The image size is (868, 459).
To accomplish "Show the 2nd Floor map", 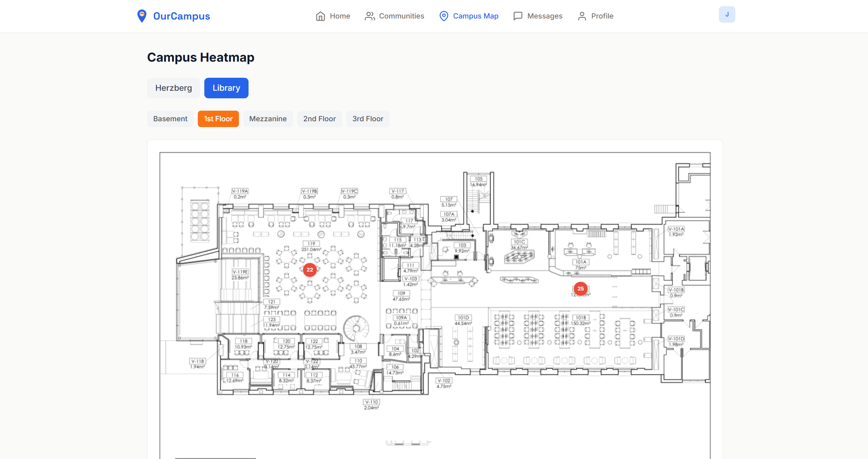I will (319, 119).
